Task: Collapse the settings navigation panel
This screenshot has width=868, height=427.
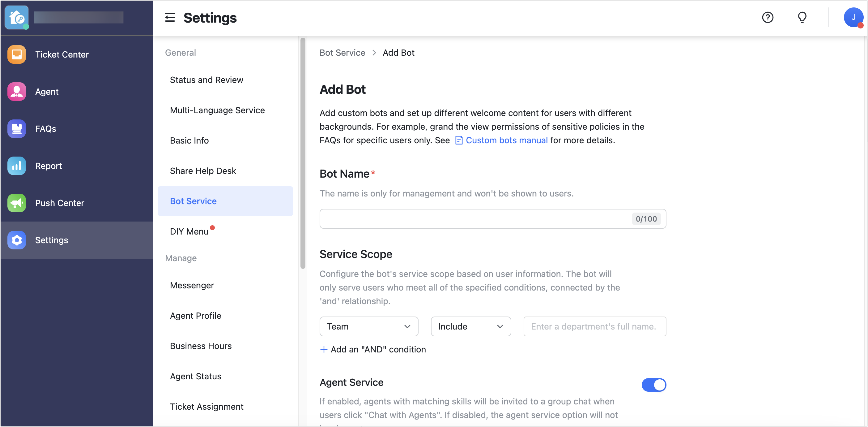Action: [170, 18]
